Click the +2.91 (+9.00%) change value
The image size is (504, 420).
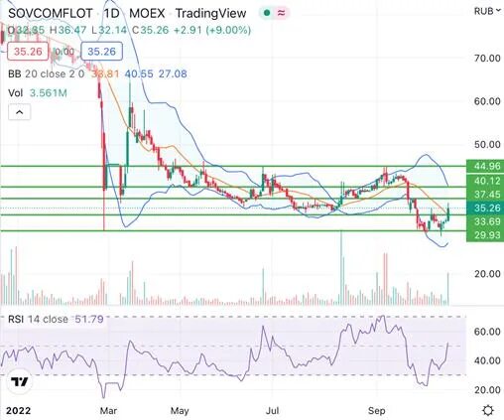point(212,30)
